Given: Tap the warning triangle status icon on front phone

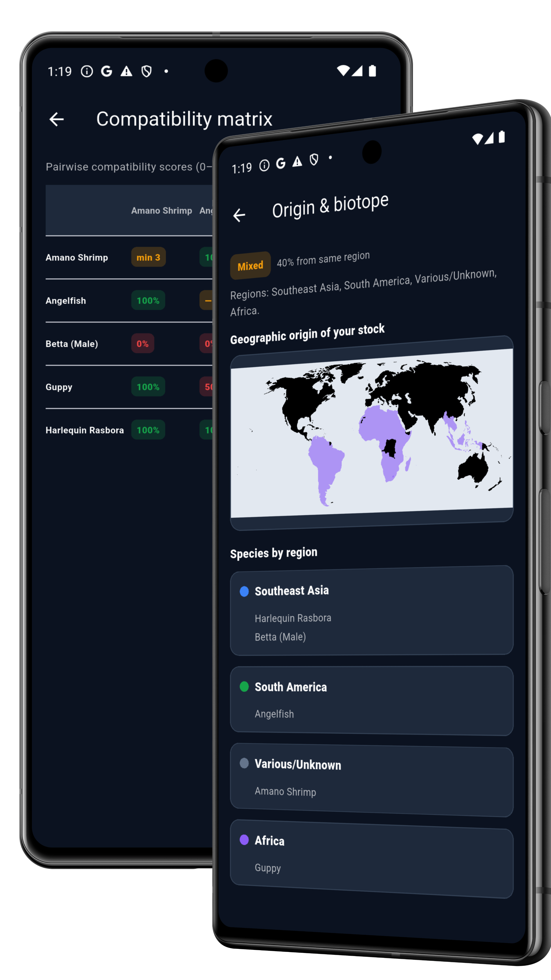Looking at the screenshot, I should pos(297,162).
